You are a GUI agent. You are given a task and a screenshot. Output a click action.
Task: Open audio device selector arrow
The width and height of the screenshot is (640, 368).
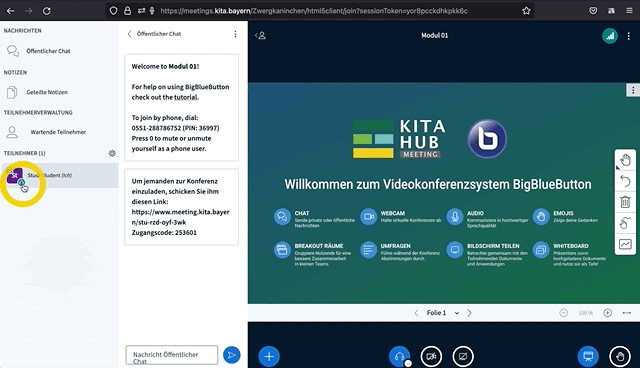click(x=407, y=363)
